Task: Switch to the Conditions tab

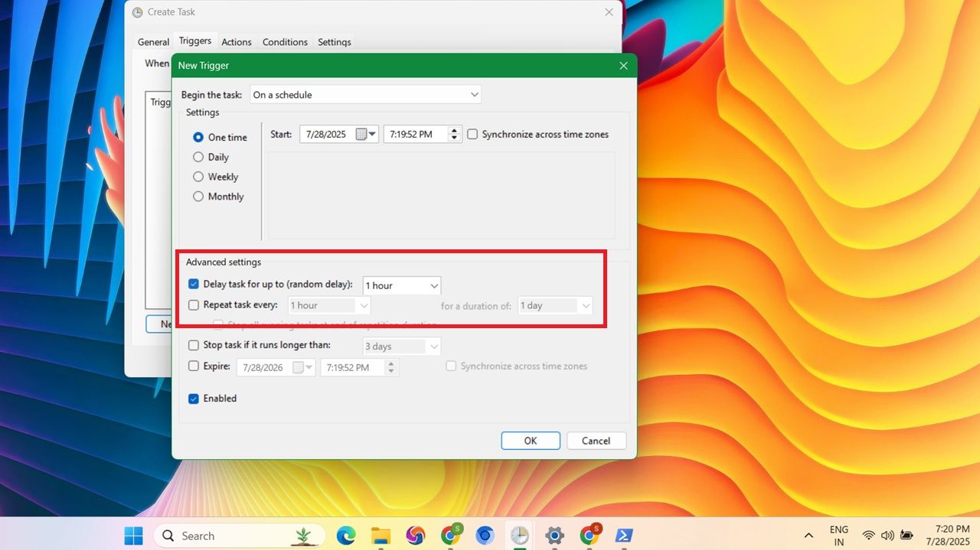Action: pos(285,42)
